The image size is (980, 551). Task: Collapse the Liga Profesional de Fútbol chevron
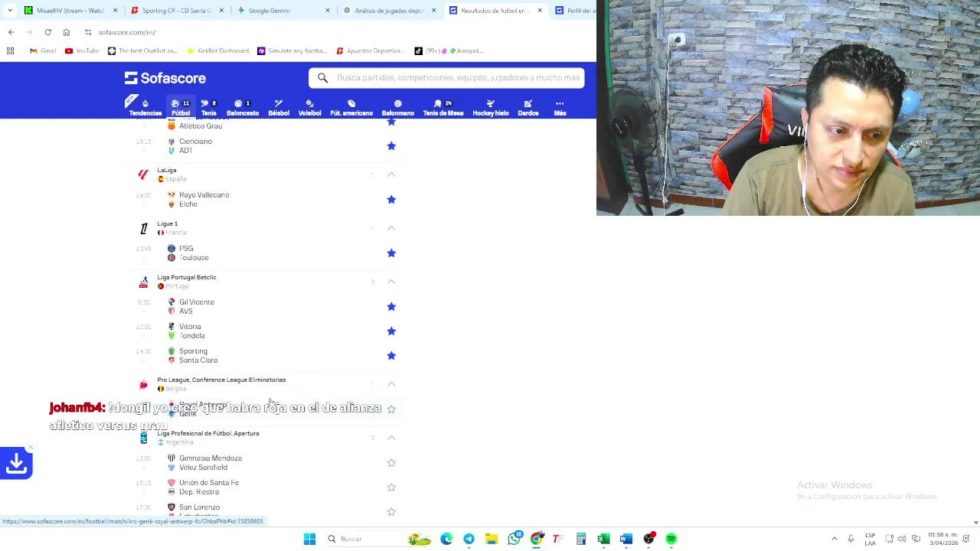coord(391,438)
